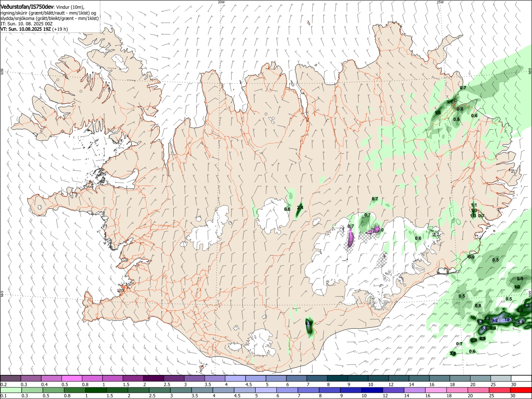Click the (+19 h) forecast offset text
Screen dimensions: 532x399
coord(60,29)
